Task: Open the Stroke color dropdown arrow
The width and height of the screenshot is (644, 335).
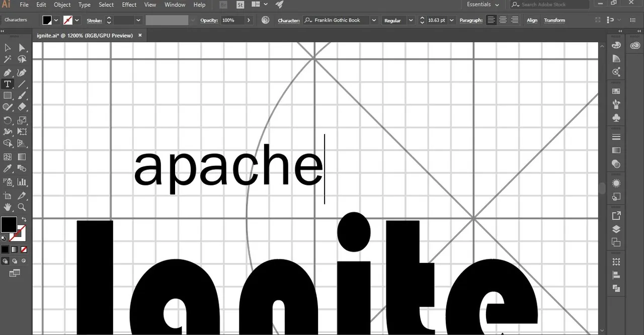Action: [x=77, y=20]
